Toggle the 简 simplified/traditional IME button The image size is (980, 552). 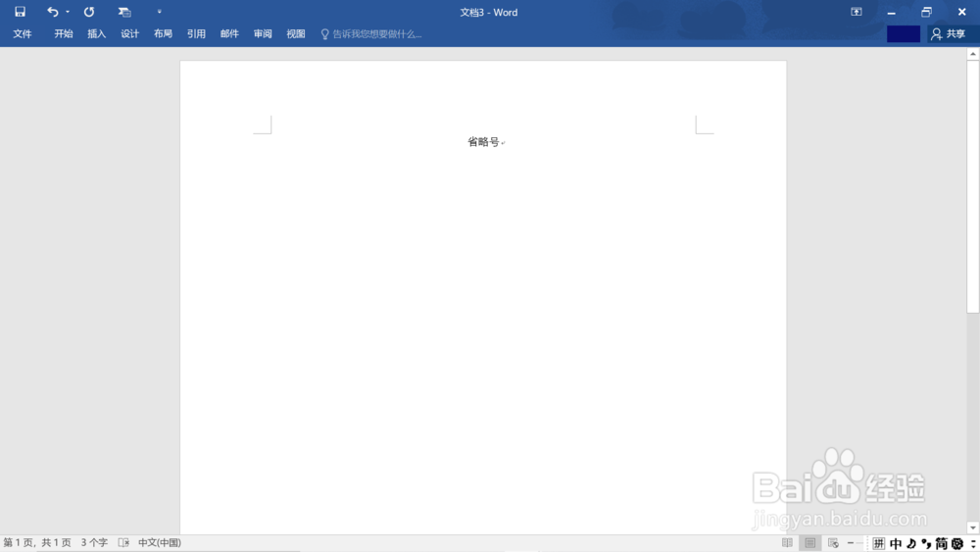(x=941, y=544)
